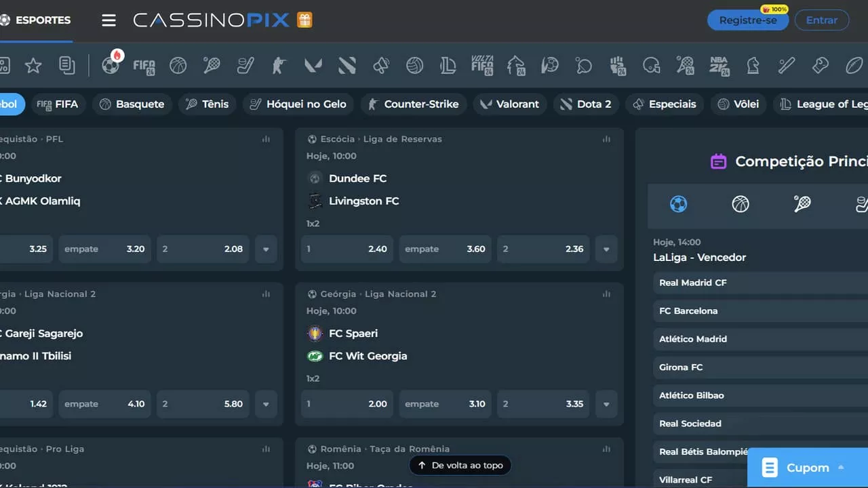The width and height of the screenshot is (868, 488).
Task: Bet on Dundee FC win at 2.40
Action: [x=347, y=249]
